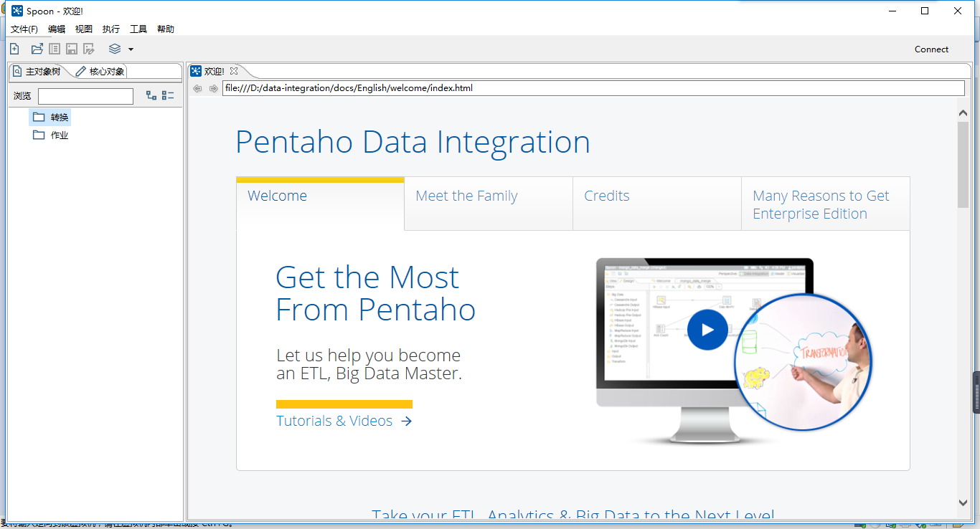Click the 转换 folder icon

[39, 117]
